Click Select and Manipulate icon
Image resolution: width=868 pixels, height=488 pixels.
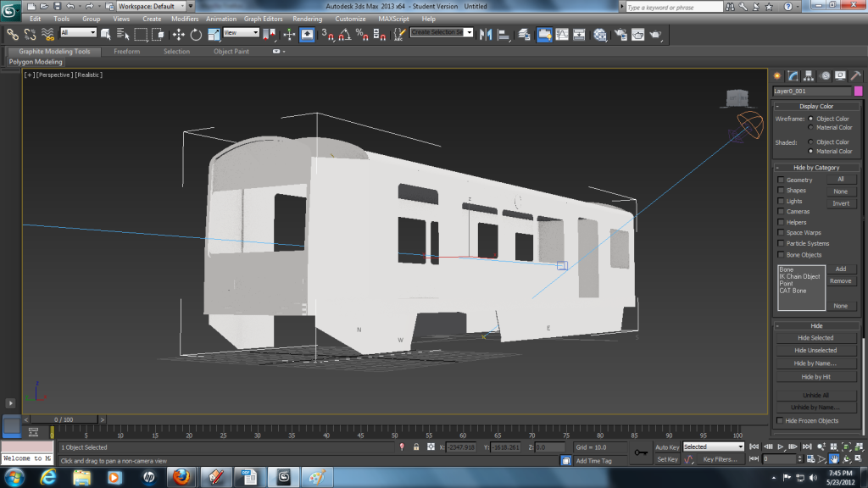(x=289, y=35)
